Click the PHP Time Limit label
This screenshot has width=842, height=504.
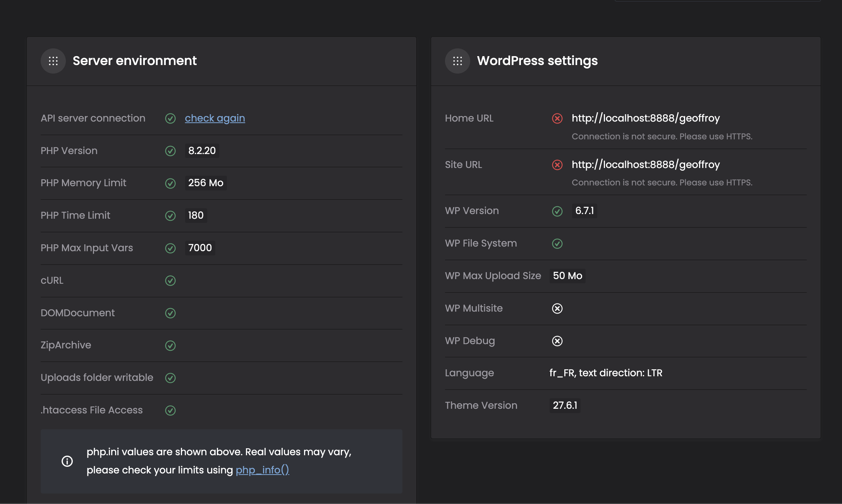point(76,215)
